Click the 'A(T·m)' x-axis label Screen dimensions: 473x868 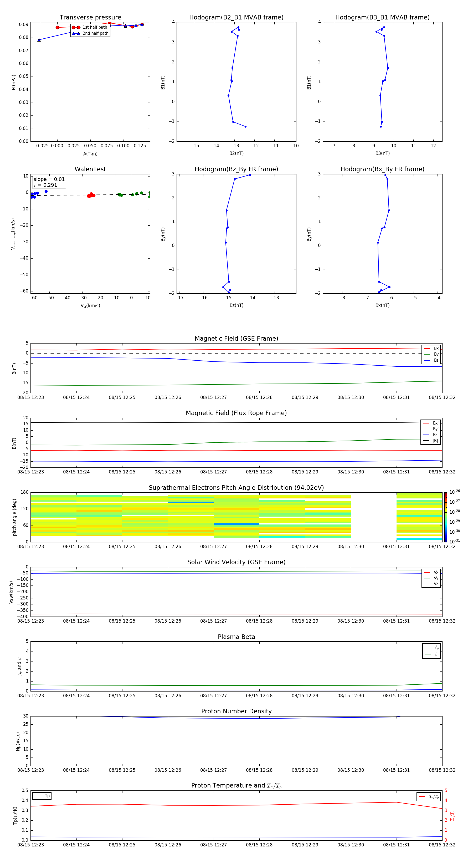pyautogui.click(x=90, y=154)
